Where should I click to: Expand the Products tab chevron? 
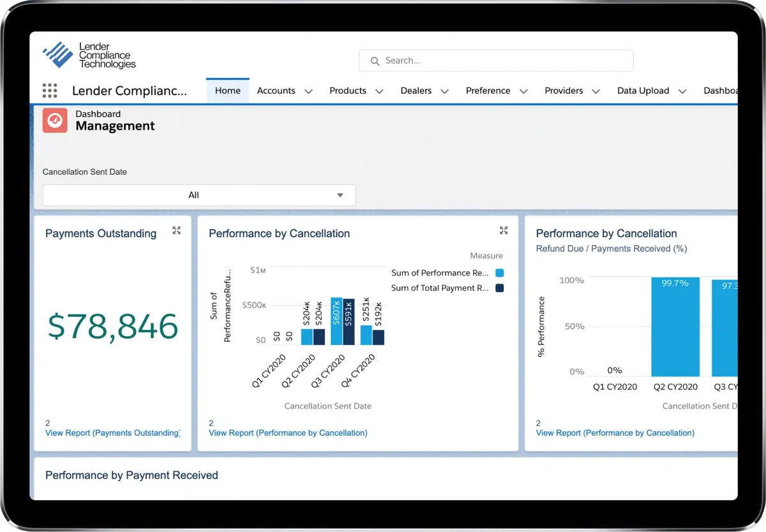pos(379,91)
